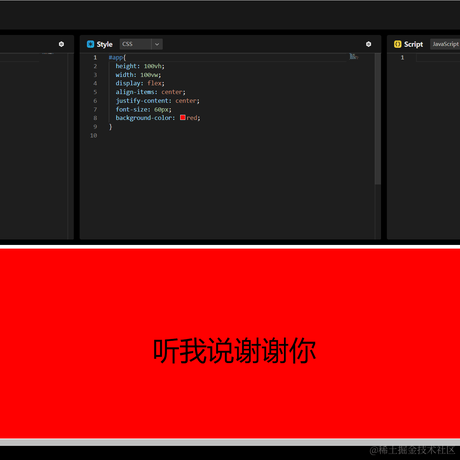This screenshot has width=460, height=460.
Task: Click line number 10 in Style editor
Action: (94, 135)
